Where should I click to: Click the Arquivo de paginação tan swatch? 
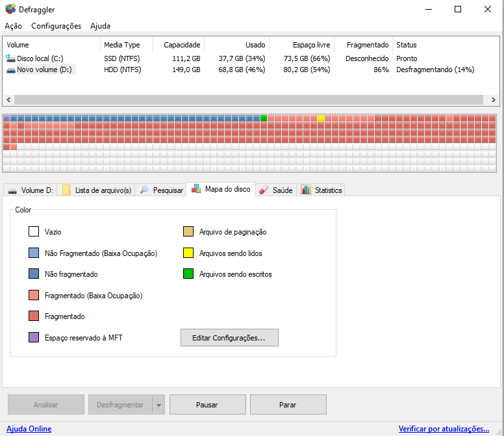click(x=188, y=231)
